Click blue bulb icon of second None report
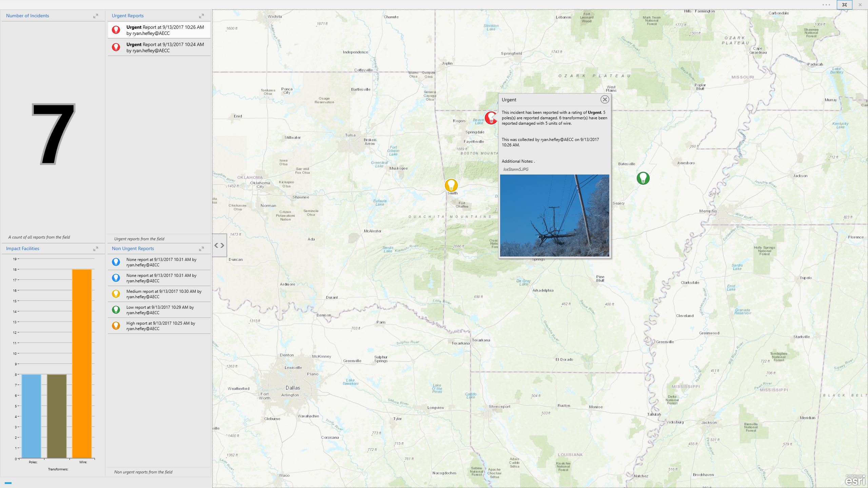 (116, 278)
